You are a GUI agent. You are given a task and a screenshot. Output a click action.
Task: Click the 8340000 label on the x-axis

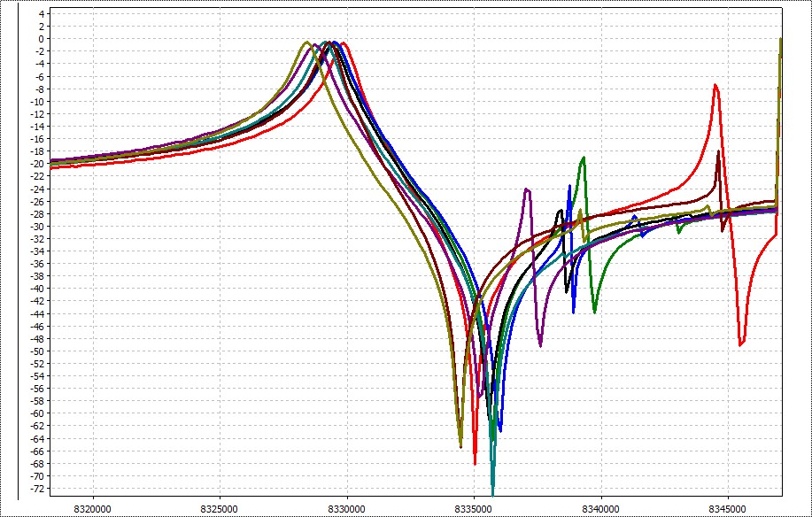click(601, 509)
